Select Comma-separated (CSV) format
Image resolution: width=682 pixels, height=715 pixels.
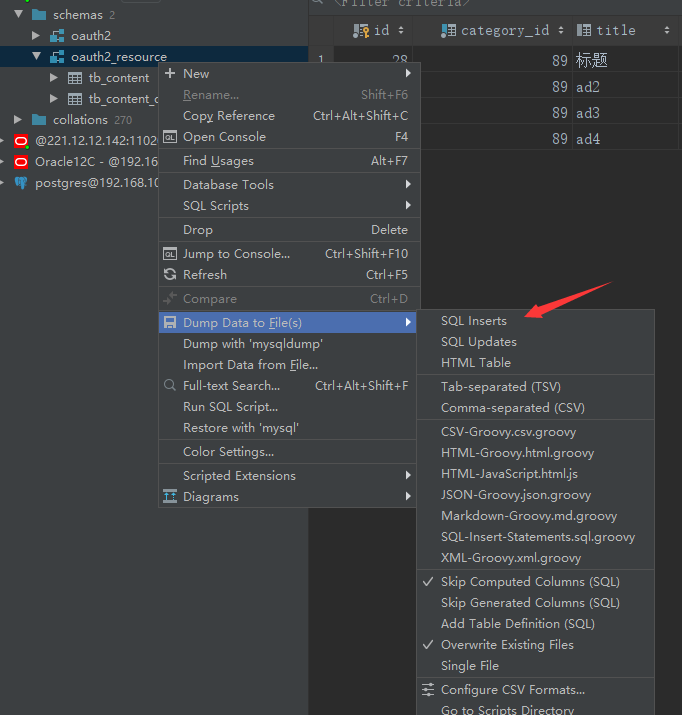(536, 408)
